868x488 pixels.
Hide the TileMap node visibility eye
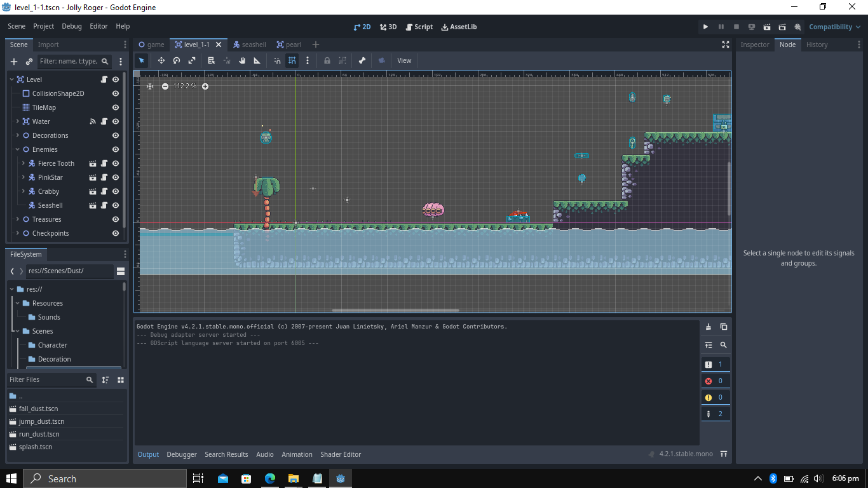pyautogui.click(x=116, y=107)
